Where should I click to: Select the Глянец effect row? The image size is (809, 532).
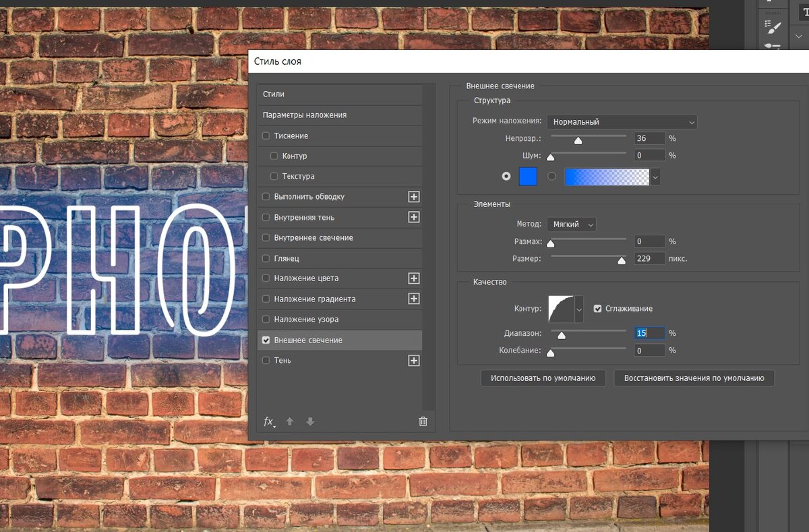[339, 258]
